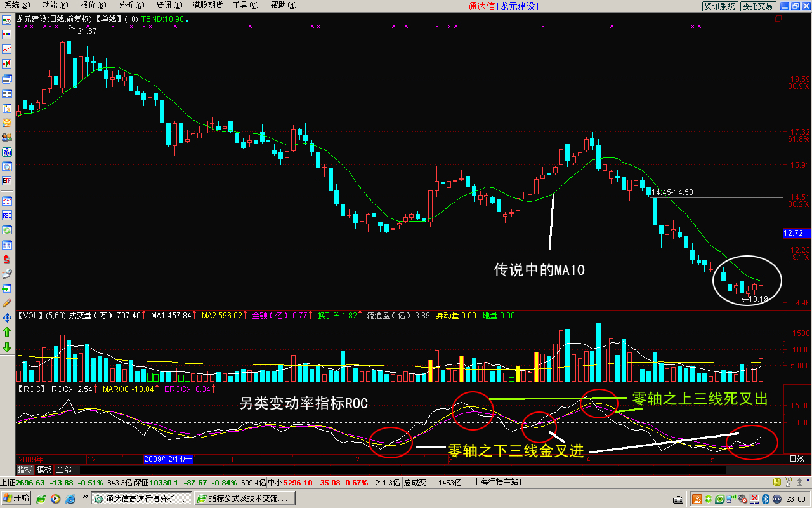Click the two-people users sidebar icon

(x=7, y=137)
